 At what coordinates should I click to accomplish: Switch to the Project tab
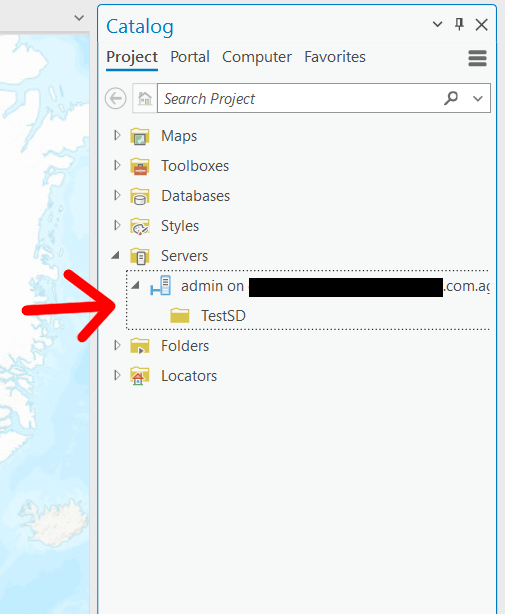click(132, 58)
